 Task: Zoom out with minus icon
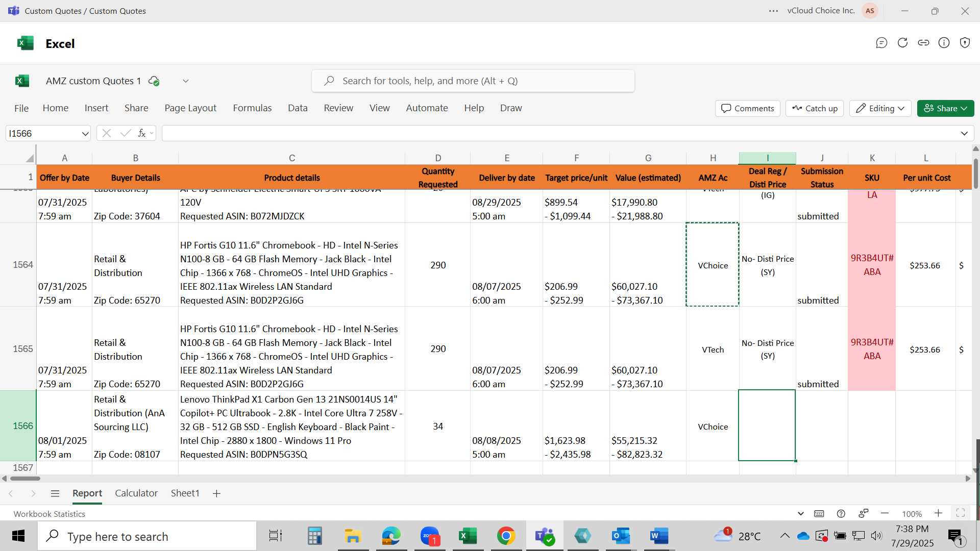tap(885, 513)
